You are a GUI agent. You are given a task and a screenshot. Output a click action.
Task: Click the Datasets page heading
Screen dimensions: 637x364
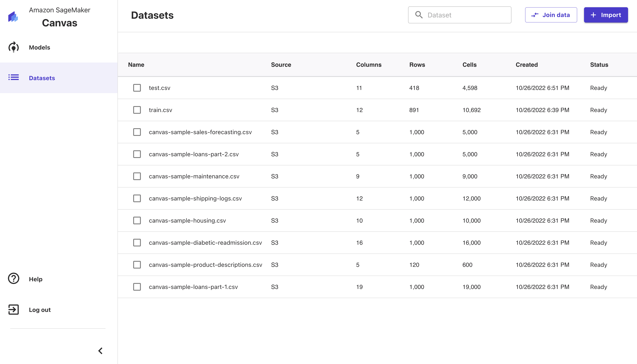pyautogui.click(x=152, y=15)
